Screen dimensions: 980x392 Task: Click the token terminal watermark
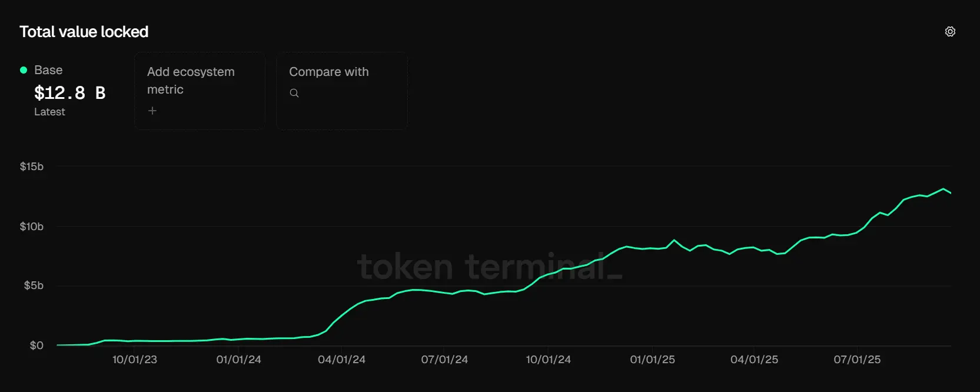click(x=489, y=267)
